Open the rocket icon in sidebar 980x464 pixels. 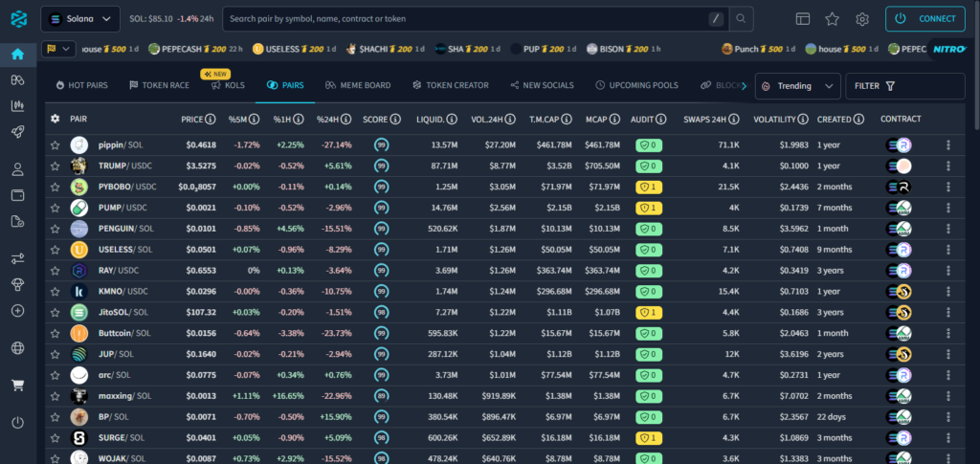pyautogui.click(x=17, y=132)
